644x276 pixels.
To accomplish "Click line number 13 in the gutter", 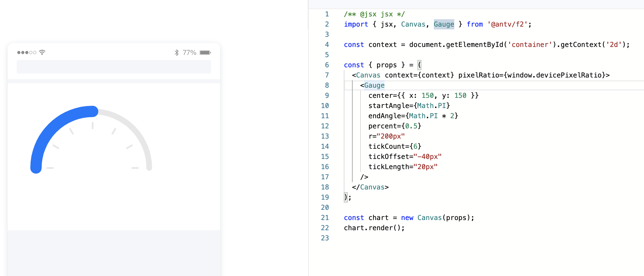I will (325, 136).
